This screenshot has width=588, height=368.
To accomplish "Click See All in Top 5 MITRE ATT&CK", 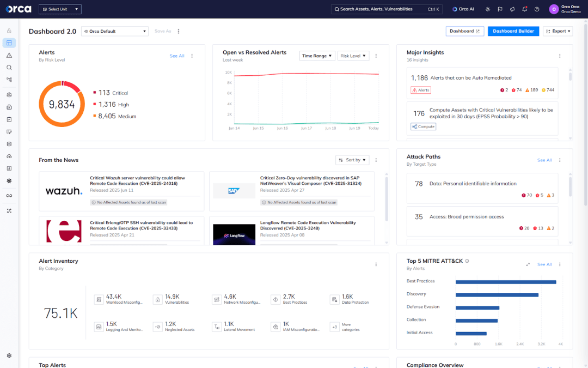I will tap(544, 264).
